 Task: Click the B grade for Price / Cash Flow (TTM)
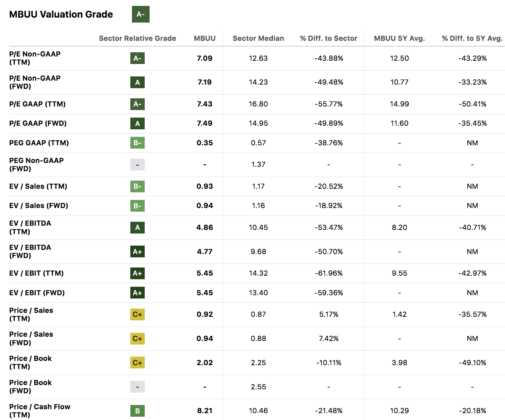click(137, 411)
